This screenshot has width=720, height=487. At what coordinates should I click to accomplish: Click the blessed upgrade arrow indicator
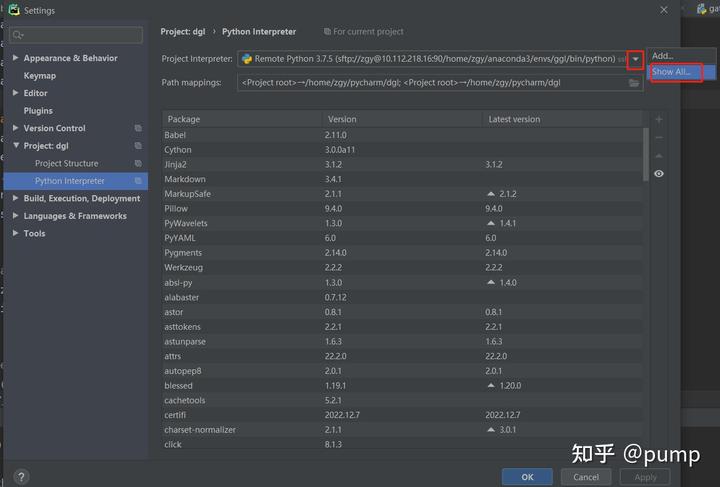point(491,385)
